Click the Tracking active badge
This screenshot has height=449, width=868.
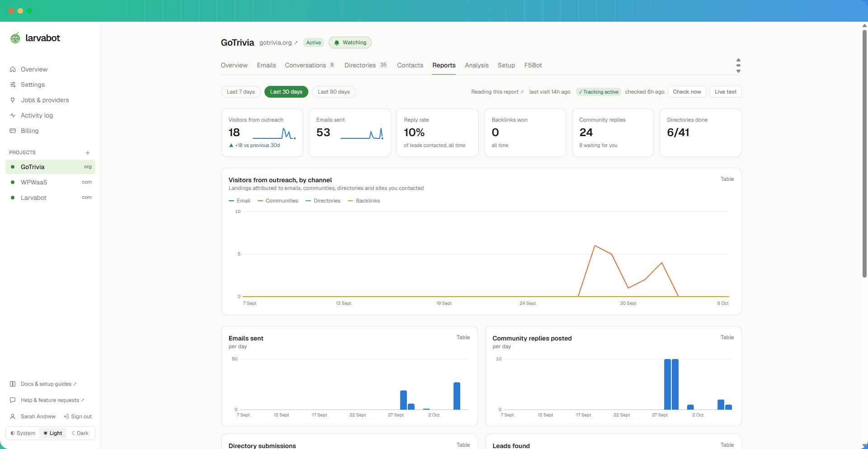tap(599, 92)
